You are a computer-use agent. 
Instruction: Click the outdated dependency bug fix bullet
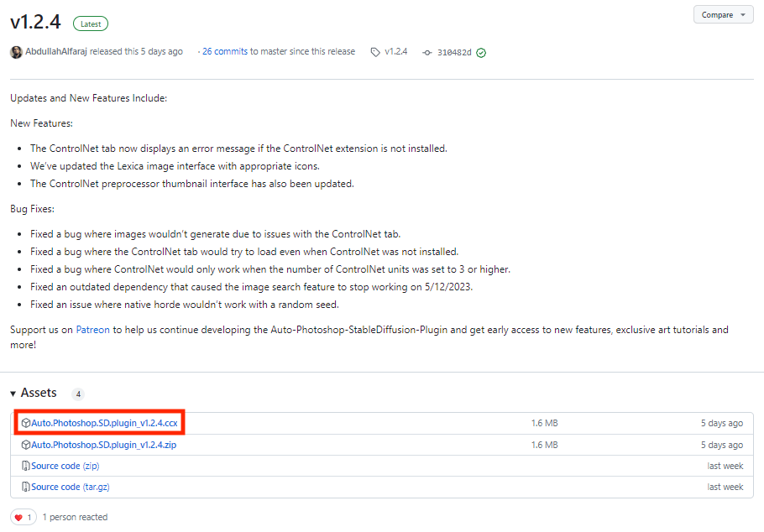(251, 287)
